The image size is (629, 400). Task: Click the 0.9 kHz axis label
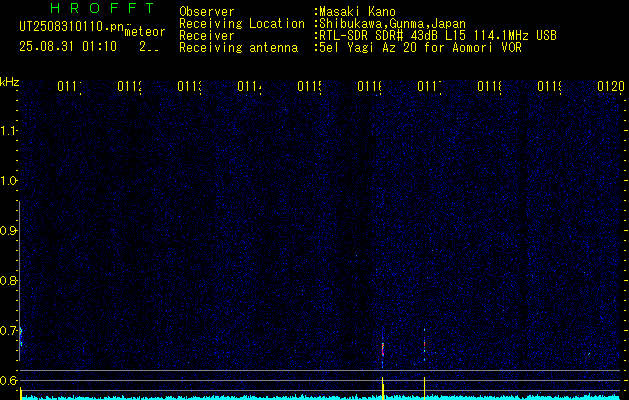pos(8,231)
